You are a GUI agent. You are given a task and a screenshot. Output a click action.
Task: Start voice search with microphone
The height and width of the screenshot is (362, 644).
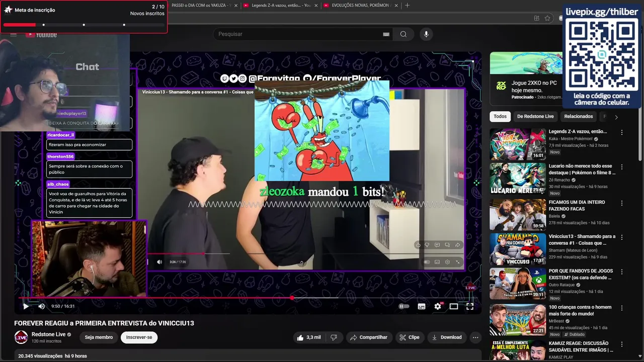426,34
